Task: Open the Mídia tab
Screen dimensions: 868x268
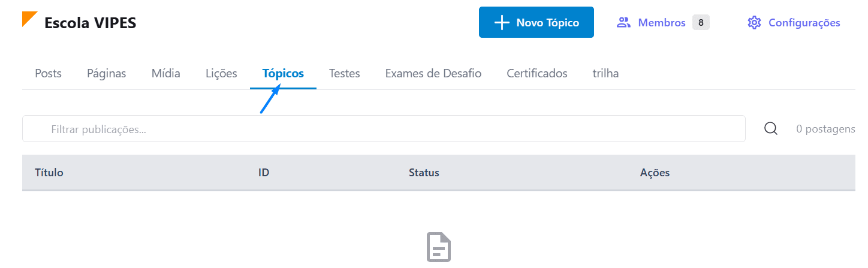Action: tap(166, 74)
